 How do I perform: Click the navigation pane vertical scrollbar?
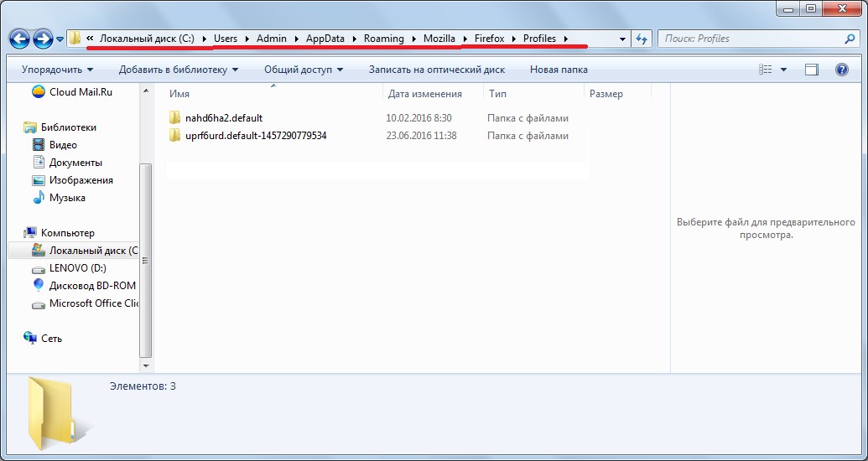click(x=146, y=260)
